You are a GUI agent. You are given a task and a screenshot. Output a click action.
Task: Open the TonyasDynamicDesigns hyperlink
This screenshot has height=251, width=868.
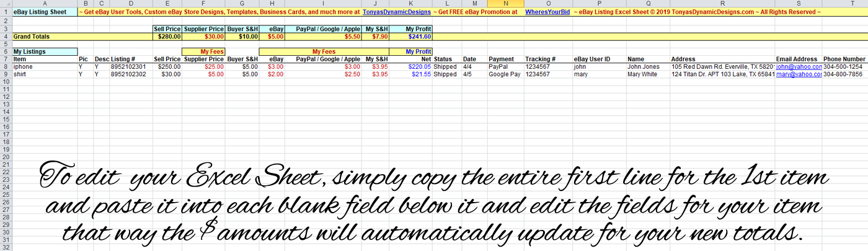click(396, 12)
